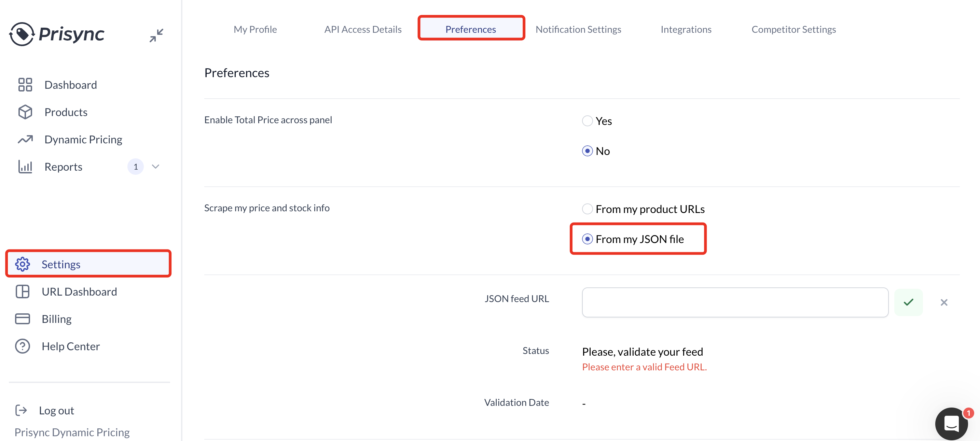Image resolution: width=980 pixels, height=441 pixels.
Task: Click the URL Dashboard layout icon
Action: click(23, 291)
